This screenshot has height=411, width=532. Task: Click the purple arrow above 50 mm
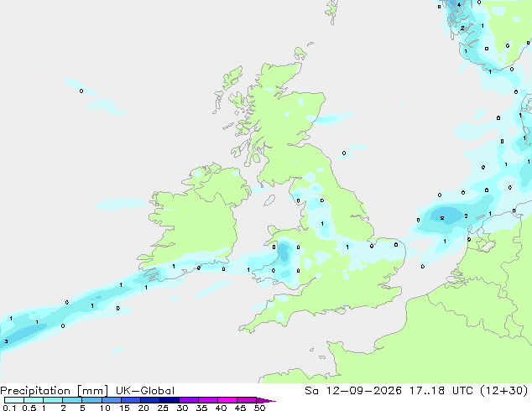[266, 400]
